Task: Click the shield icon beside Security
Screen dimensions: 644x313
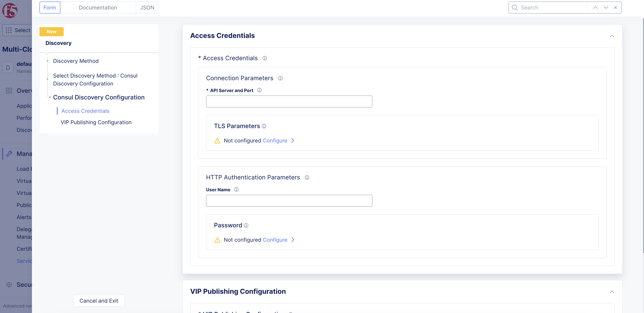Action: (x=9, y=284)
